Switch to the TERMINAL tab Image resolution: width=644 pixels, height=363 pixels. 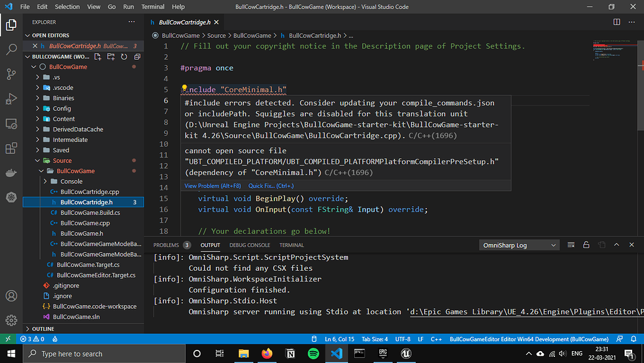coord(293,245)
